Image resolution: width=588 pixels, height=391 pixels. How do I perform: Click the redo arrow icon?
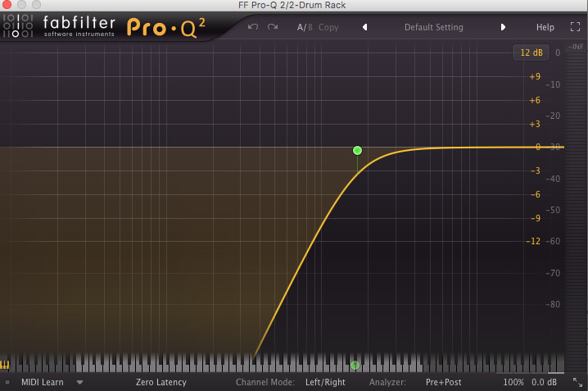[x=273, y=27]
